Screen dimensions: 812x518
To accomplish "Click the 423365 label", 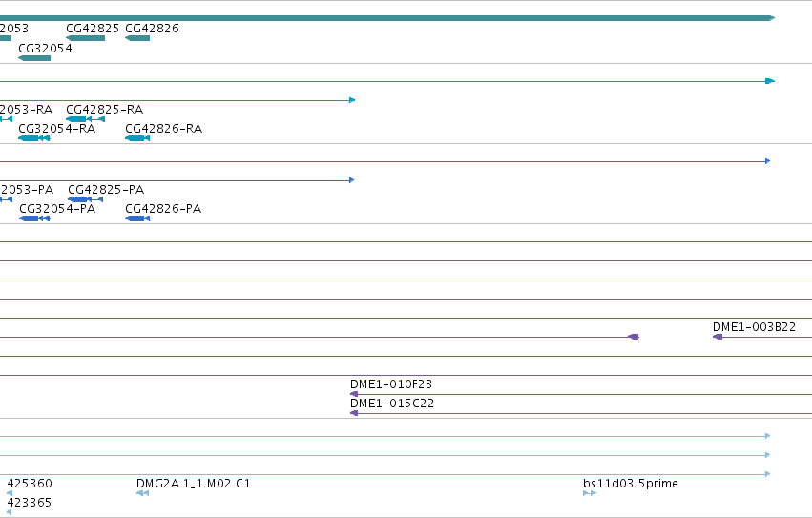I will (29, 503).
